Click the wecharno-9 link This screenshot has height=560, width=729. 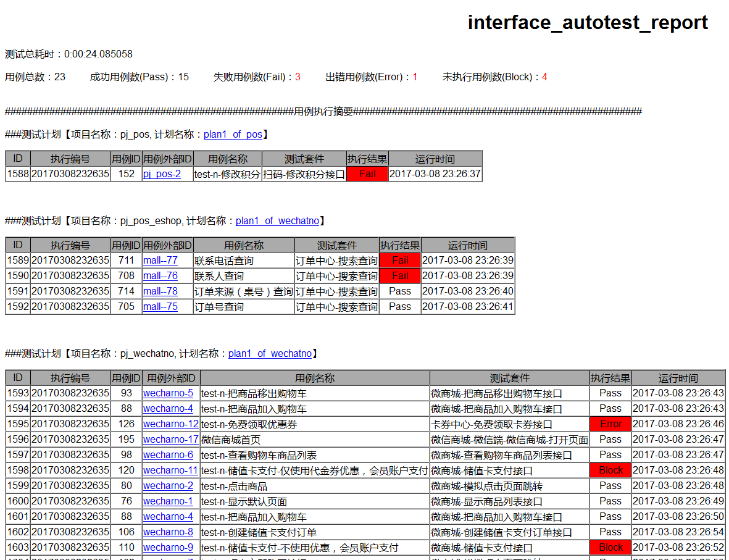pos(168,548)
